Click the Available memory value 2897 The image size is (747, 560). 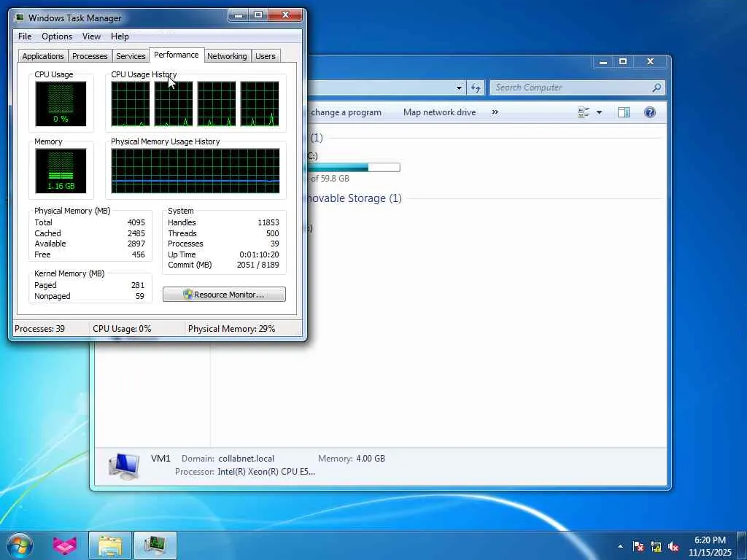point(136,244)
